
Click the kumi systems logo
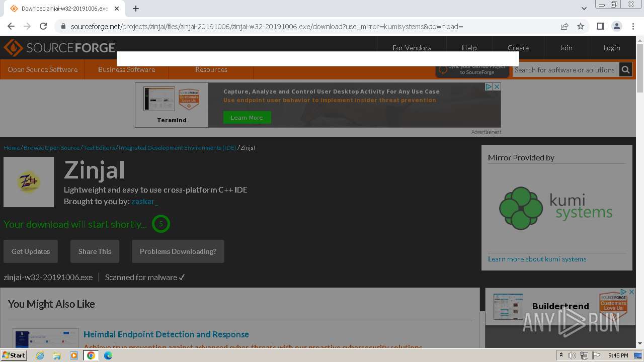(556, 208)
